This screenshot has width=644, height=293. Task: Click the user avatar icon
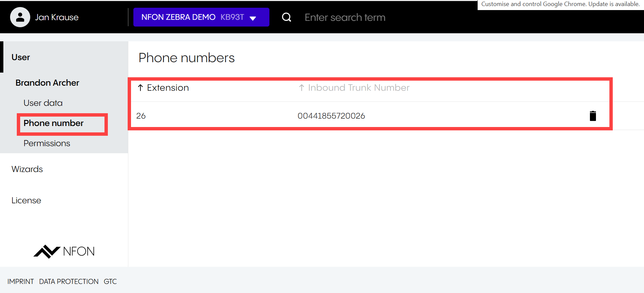point(20,17)
